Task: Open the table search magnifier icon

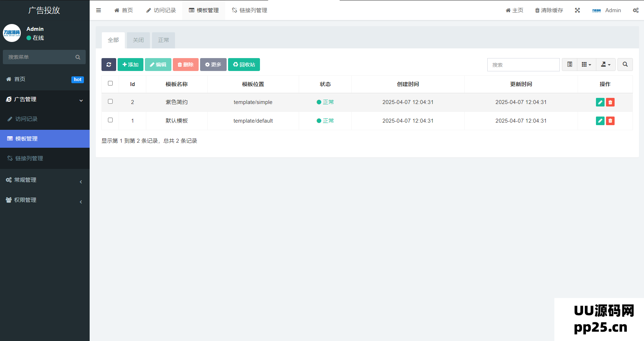Action: click(625, 65)
